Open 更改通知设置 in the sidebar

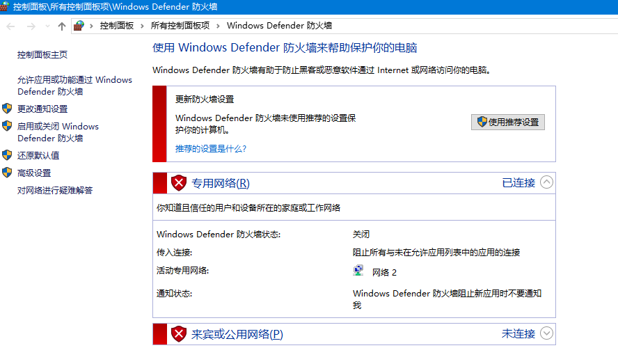[42, 109]
